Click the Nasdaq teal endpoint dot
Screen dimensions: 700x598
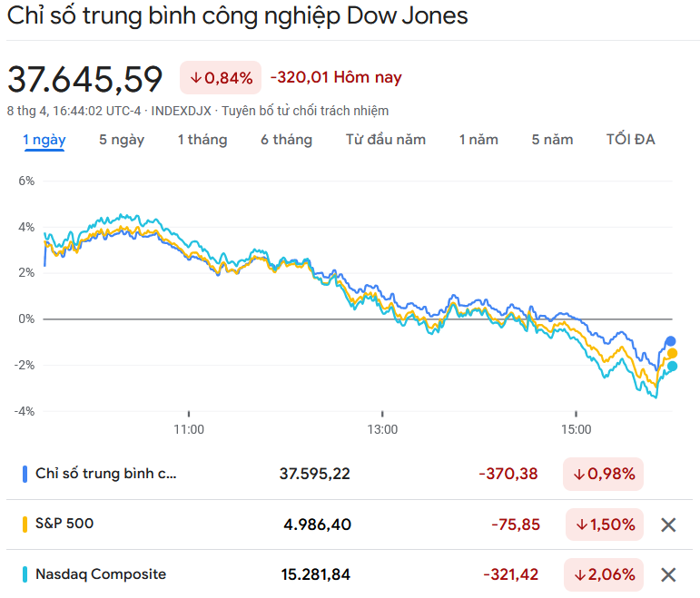[673, 367]
